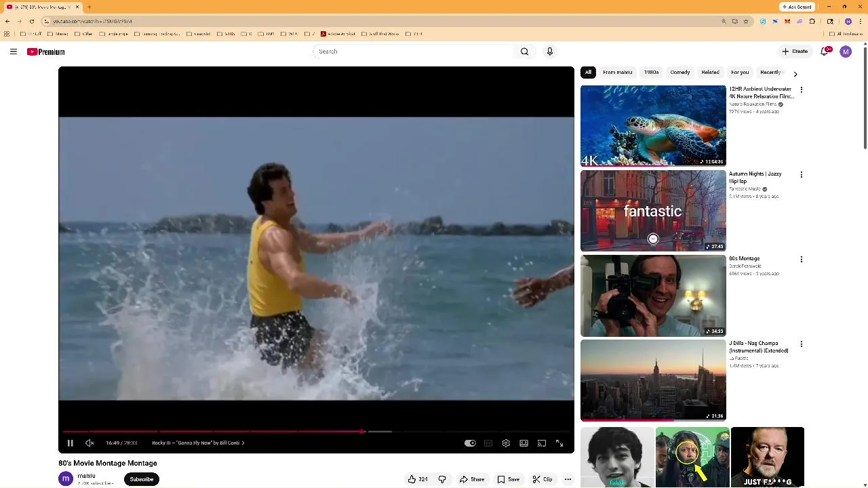Screen dimensions: 868x488
Task: Select the Related filter chip
Action: click(710, 73)
